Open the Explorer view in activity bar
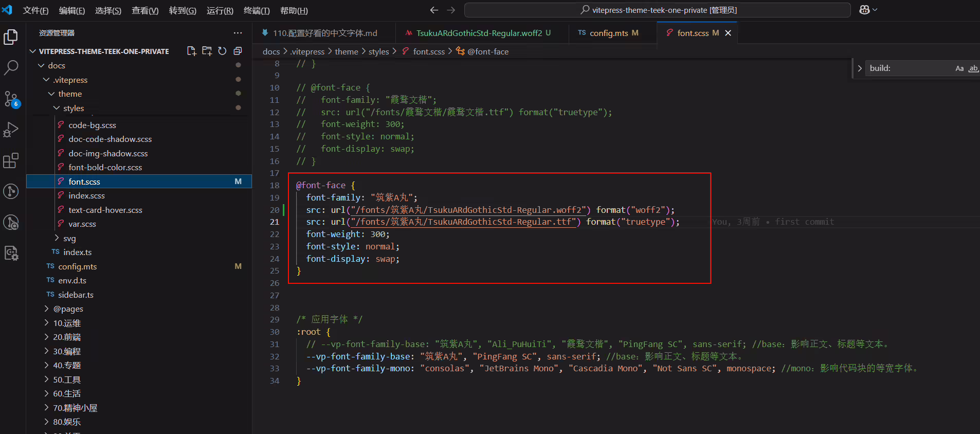Viewport: 980px width, 434px height. pos(11,37)
